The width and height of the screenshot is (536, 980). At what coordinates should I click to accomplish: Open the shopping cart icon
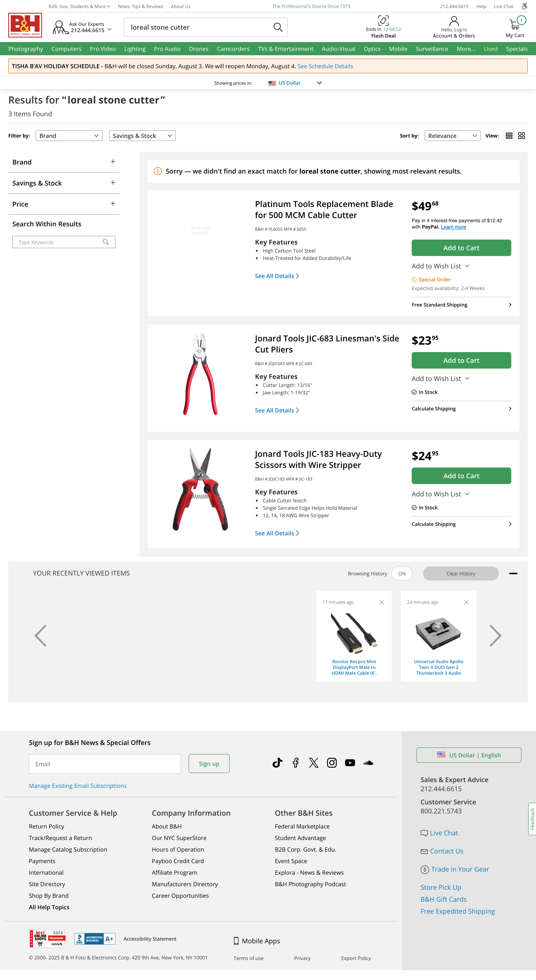pyautogui.click(x=515, y=25)
